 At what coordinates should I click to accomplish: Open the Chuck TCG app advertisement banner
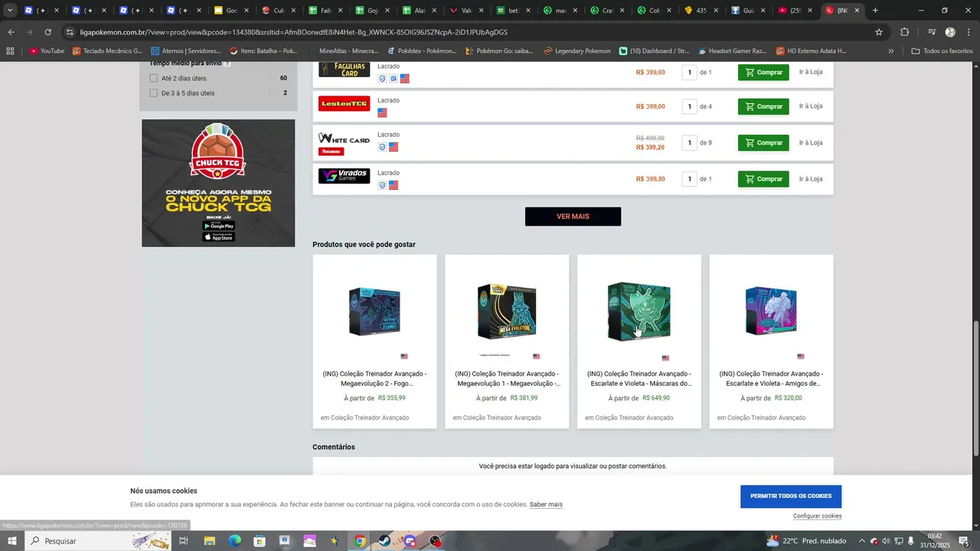(218, 183)
